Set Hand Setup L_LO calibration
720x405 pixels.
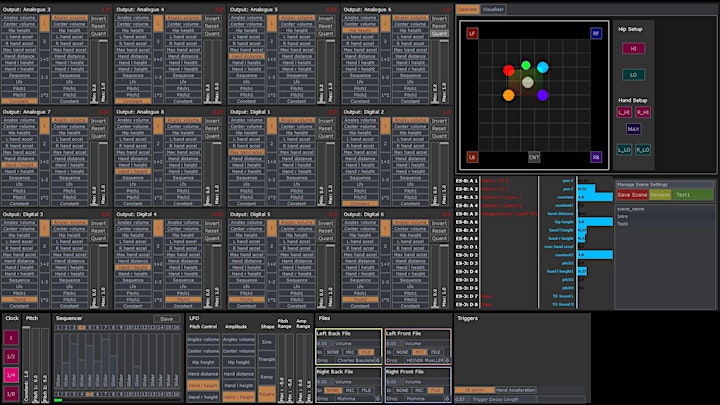point(624,150)
